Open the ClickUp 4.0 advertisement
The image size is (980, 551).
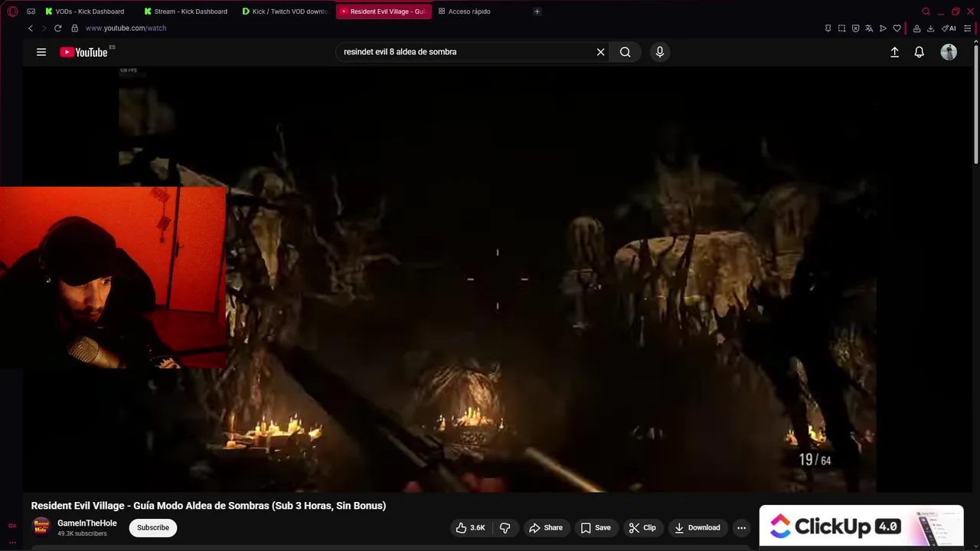tap(861, 527)
